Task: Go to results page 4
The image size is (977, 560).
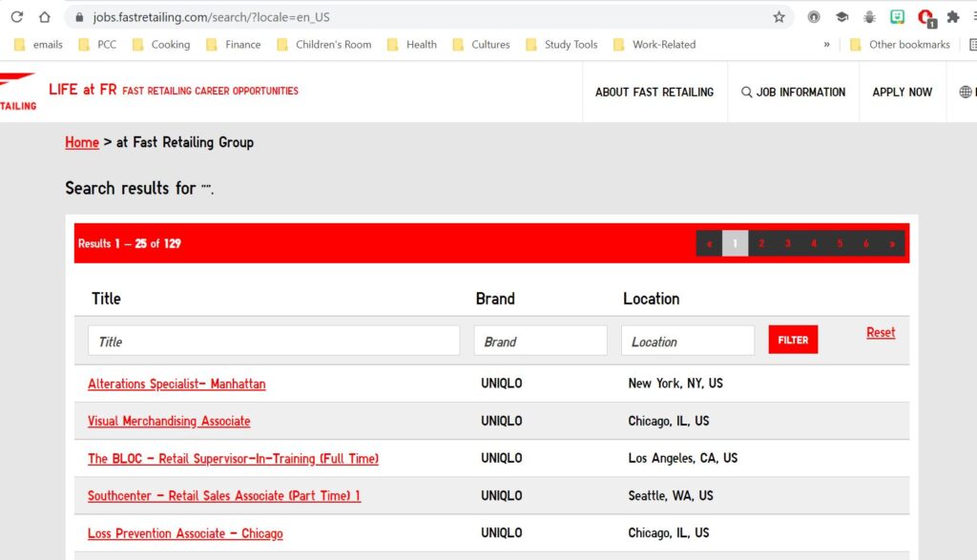Action: 814,243
